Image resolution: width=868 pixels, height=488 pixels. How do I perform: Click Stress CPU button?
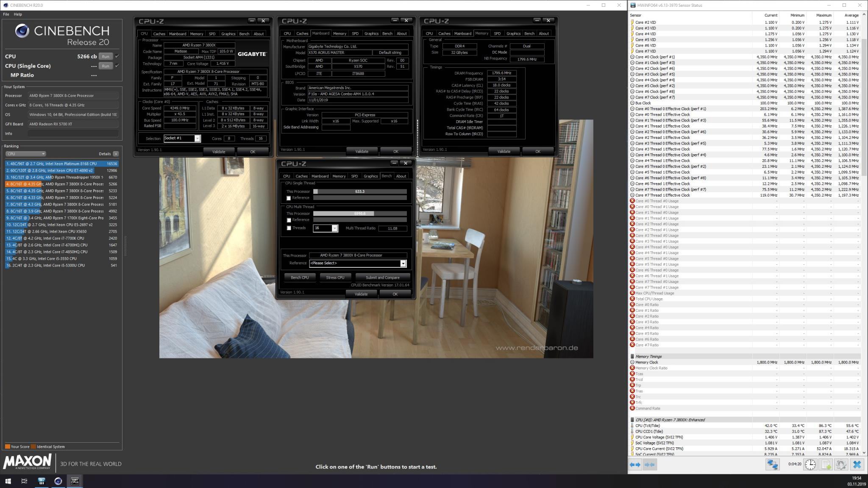(x=335, y=278)
